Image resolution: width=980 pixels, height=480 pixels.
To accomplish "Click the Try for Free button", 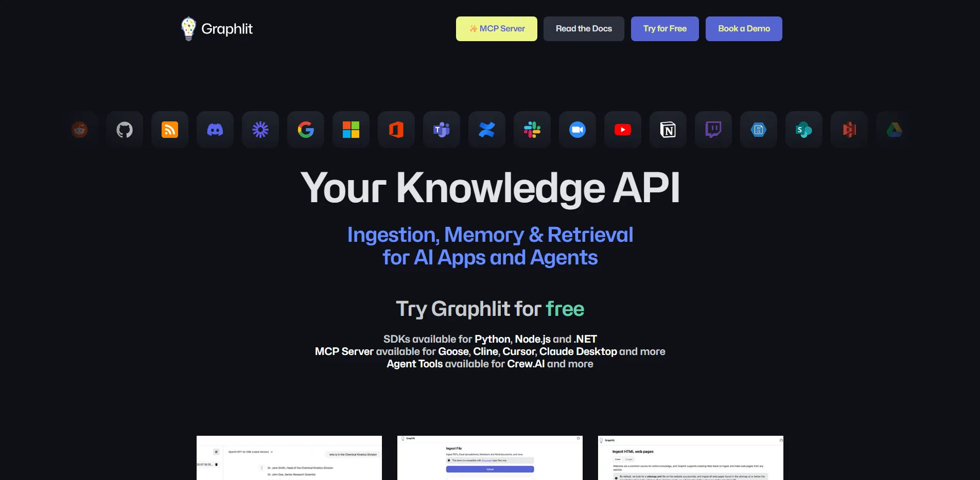I will (x=664, y=28).
